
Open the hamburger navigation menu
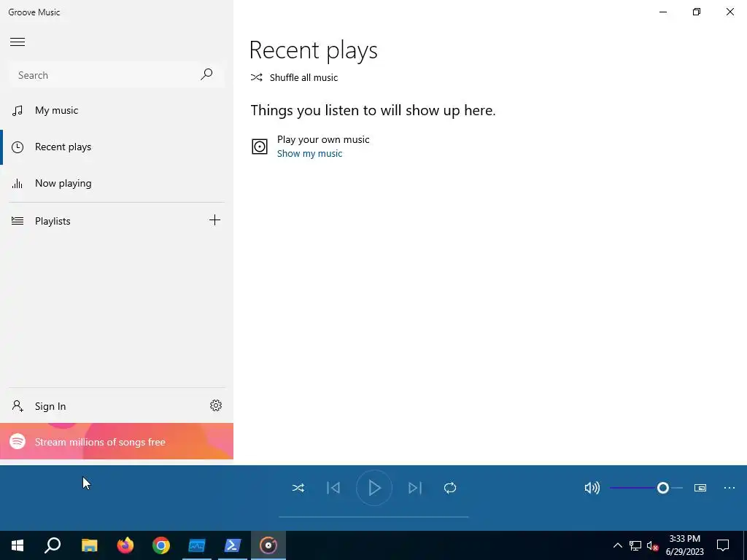[x=18, y=42]
